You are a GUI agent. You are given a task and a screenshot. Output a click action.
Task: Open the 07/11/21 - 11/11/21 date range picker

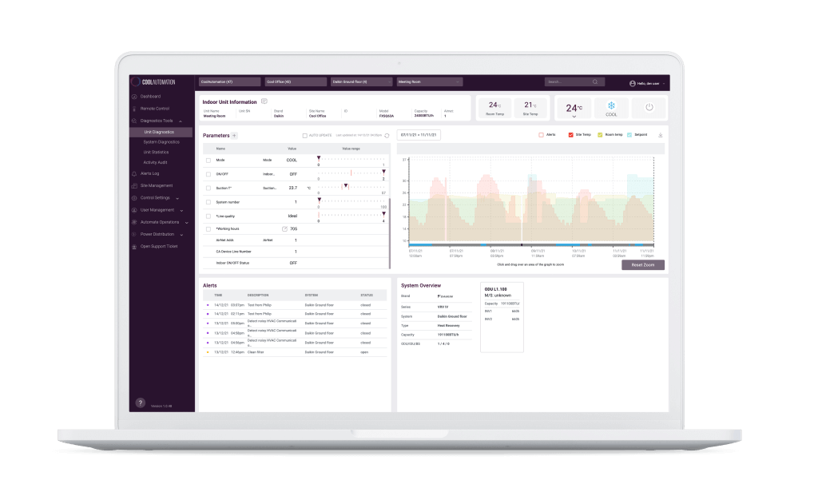point(419,135)
